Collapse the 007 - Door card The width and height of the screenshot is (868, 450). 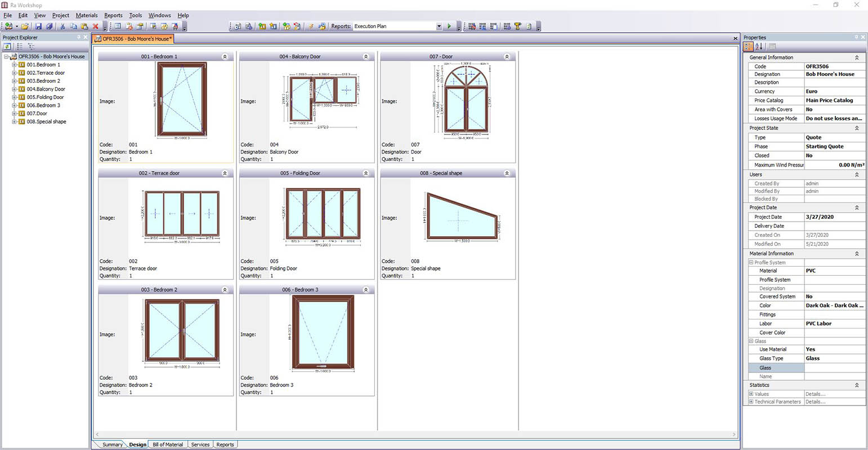click(x=507, y=56)
